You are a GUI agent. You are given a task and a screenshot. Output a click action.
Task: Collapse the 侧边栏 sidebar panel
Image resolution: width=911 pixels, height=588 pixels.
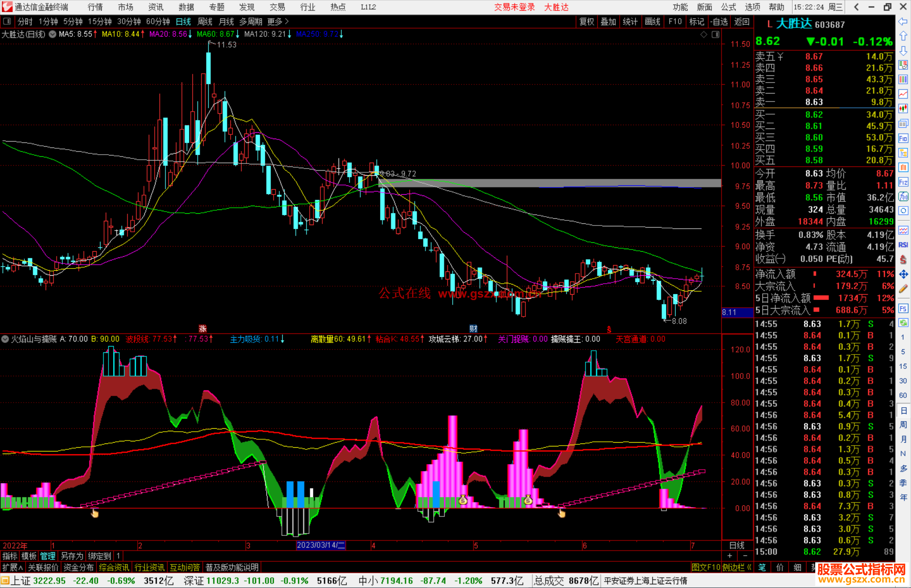click(x=736, y=567)
